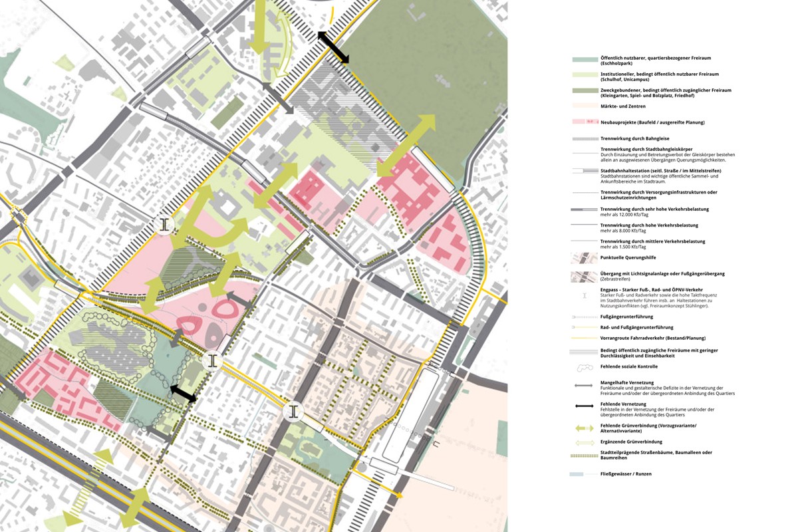Click the Fehlende Vernetzung label text
Viewport: 798px width, 532px height.
coord(625,405)
